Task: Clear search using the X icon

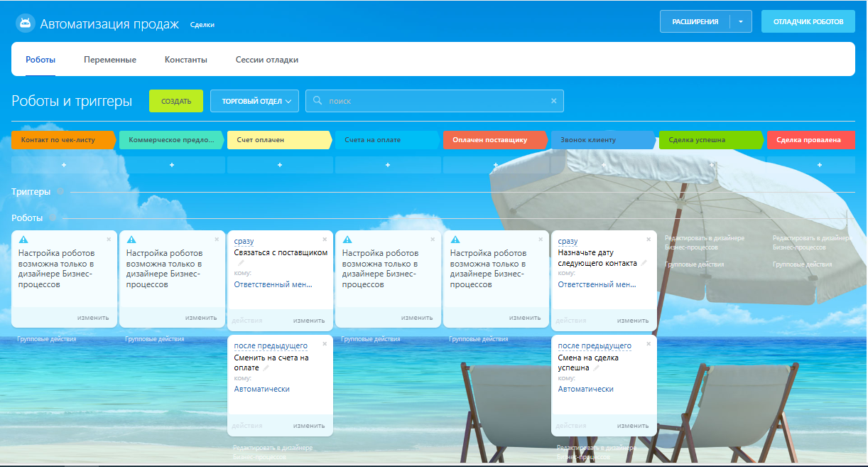Action: [554, 101]
